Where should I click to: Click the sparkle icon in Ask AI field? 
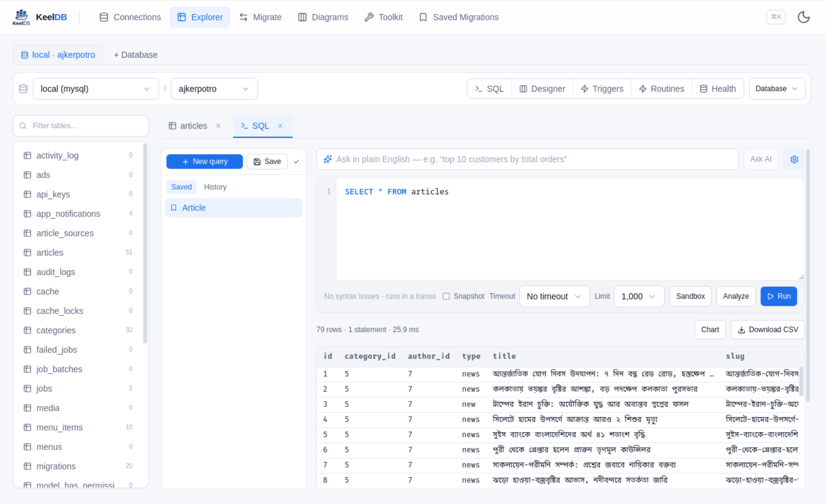tap(328, 159)
